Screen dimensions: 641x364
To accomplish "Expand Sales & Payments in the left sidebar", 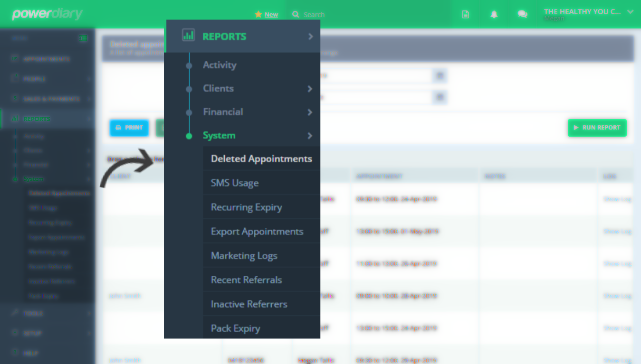I will [x=47, y=99].
